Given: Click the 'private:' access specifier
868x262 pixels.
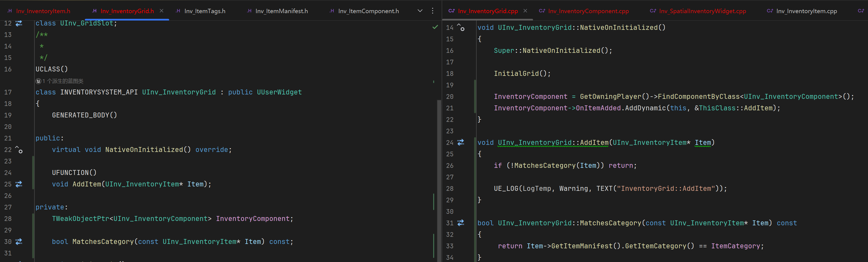Looking at the screenshot, I should pos(52,207).
